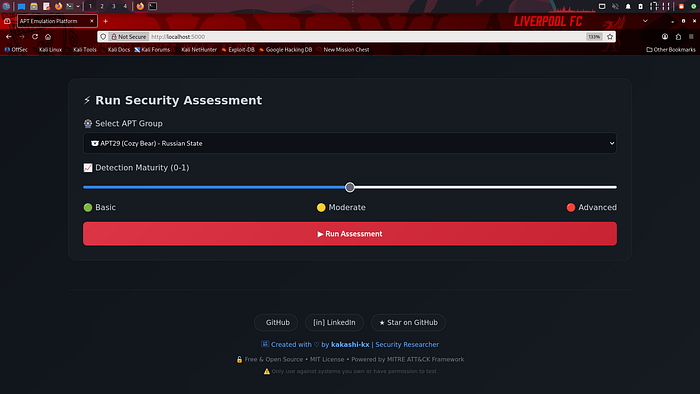This screenshot has width=700, height=394.
Task: Close the APT Emulation Platform tab
Action: click(x=92, y=21)
